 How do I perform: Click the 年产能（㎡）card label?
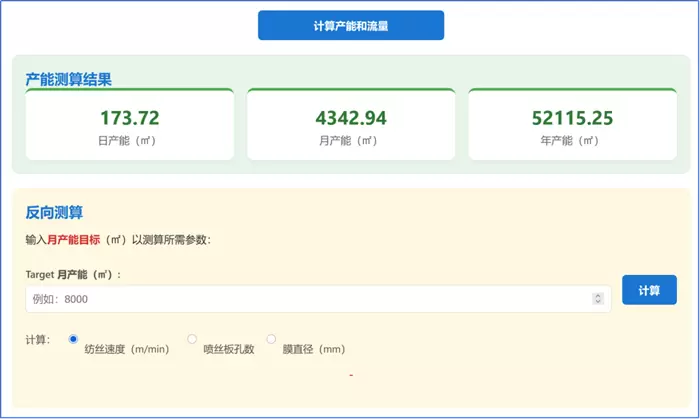coord(572,141)
